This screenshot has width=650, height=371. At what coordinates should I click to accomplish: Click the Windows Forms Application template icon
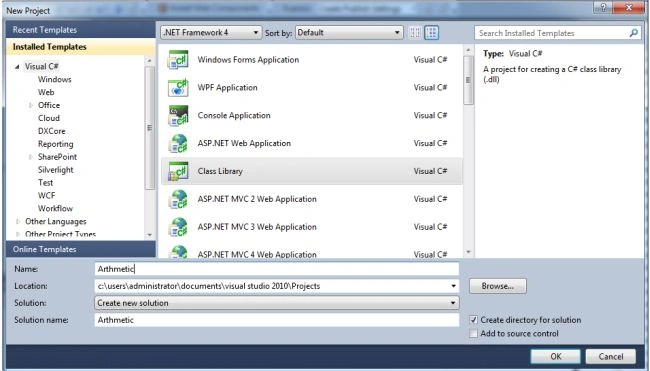(x=178, y=60)
